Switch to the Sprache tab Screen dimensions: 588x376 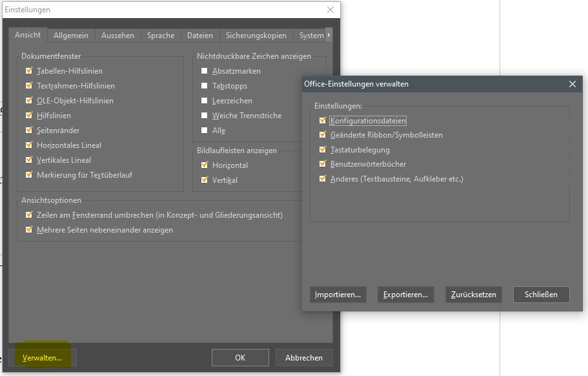pos(161,36)
